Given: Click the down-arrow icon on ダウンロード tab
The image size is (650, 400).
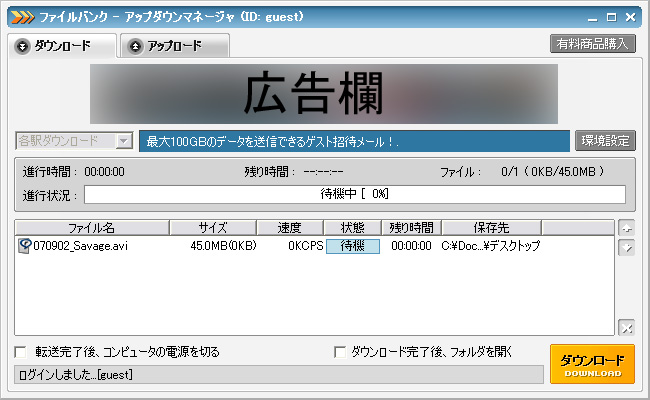Looking at the screenshot, I should tap(22, 46).
